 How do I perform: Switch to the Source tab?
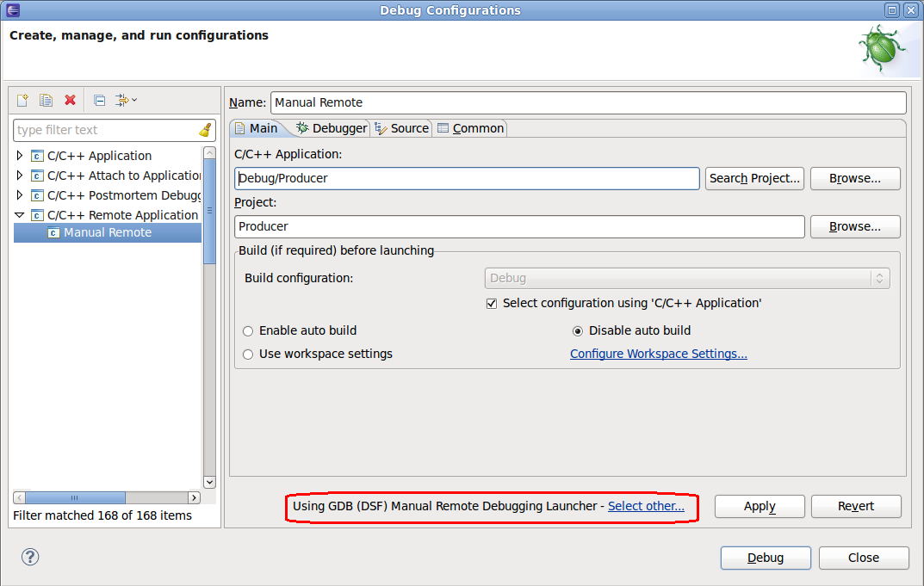pos(402,128)
